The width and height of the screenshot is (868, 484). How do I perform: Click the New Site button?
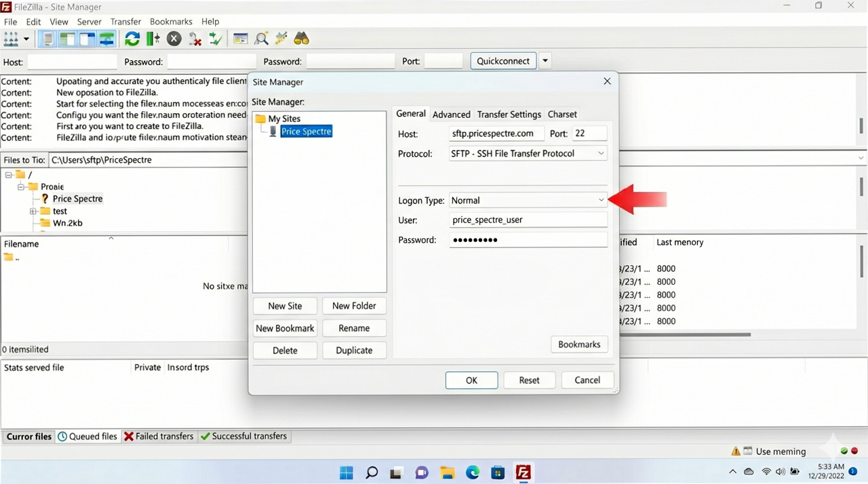pyautogui.click(x=284, y=306)
